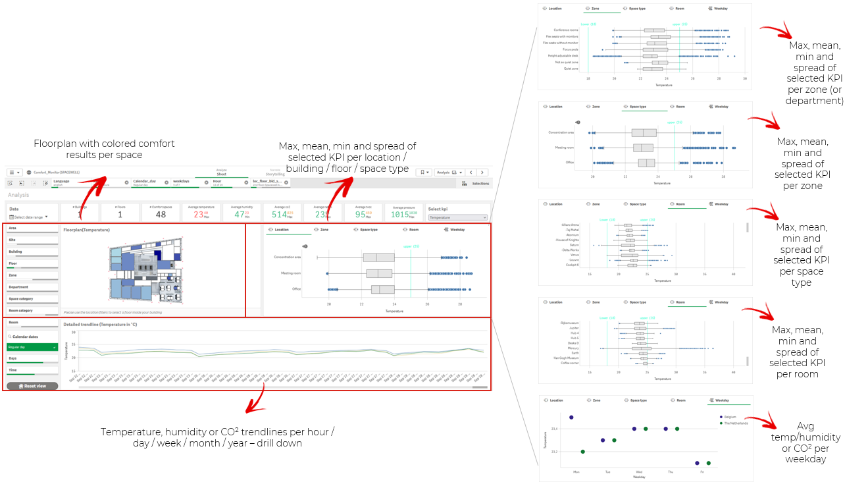
Task: Go to the next sheet arrow
Action: [x=482, y=173]
